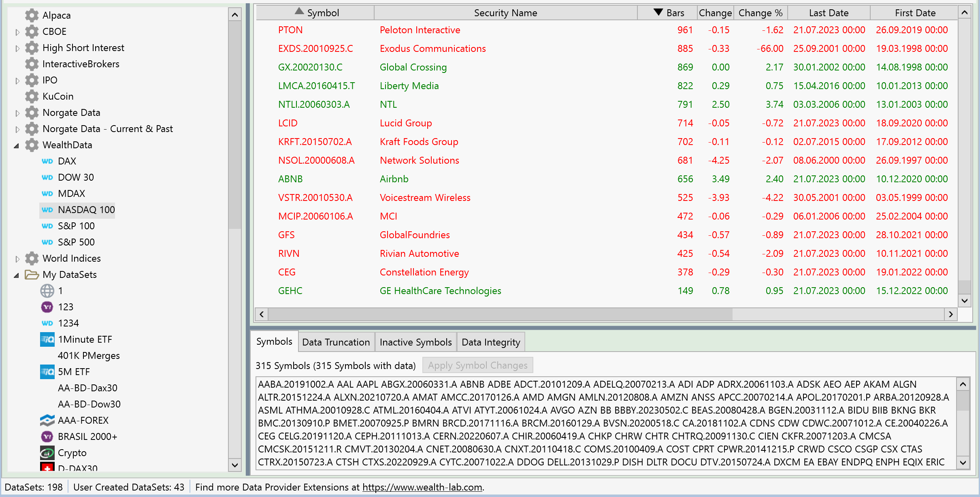Sort table by Bars column header
The image size is (980, 497).
(675, 13)
